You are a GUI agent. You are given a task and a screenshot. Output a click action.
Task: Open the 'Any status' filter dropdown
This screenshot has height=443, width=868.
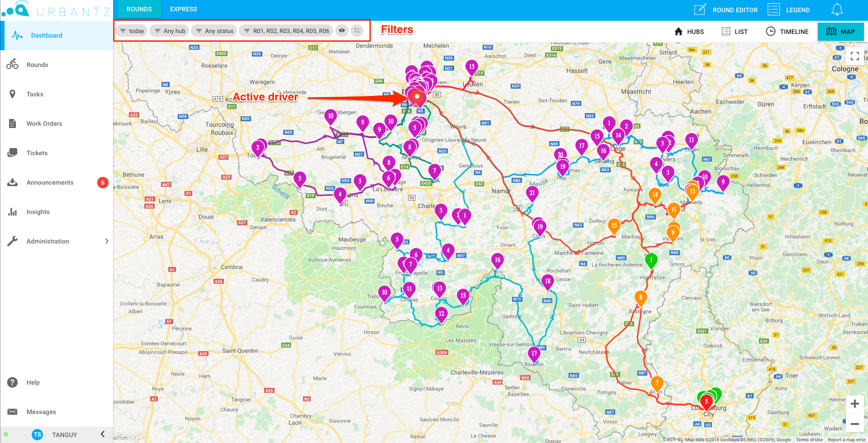point(214,31)
